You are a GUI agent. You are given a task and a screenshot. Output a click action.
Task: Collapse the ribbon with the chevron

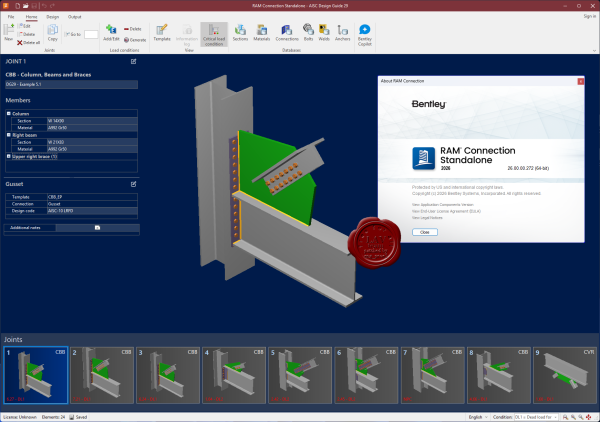(x=594, y=50)
